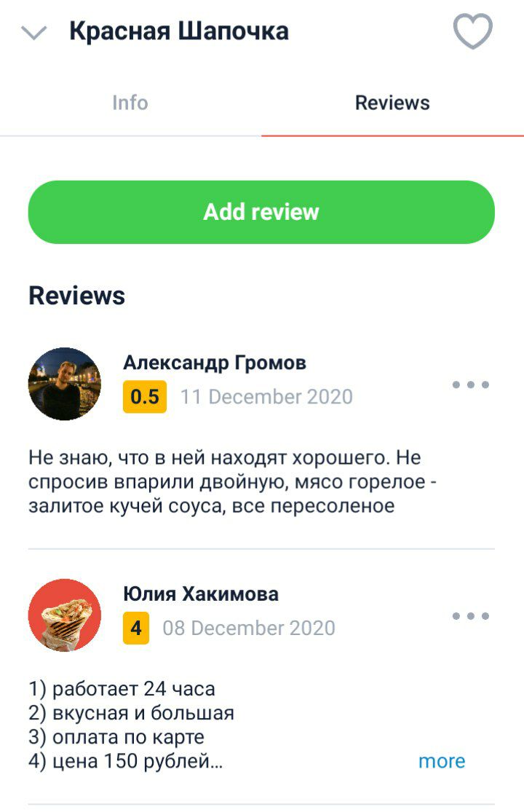Screen dimensions: 524x812
Task: Open options menu for Юлия Хакимова's review
Action: [x=471, y=615]
